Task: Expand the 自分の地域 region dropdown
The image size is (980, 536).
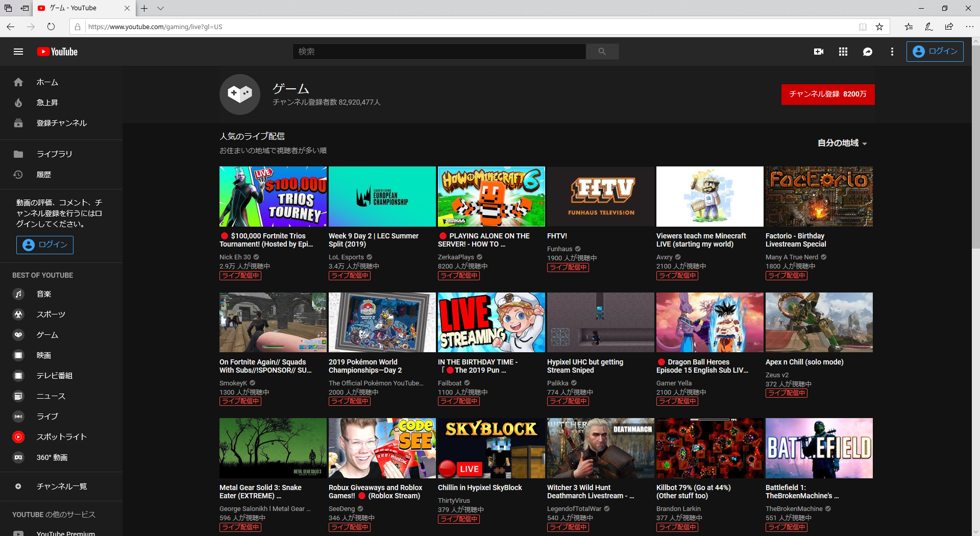Action: pyautogui.click(x=842, y=143)
